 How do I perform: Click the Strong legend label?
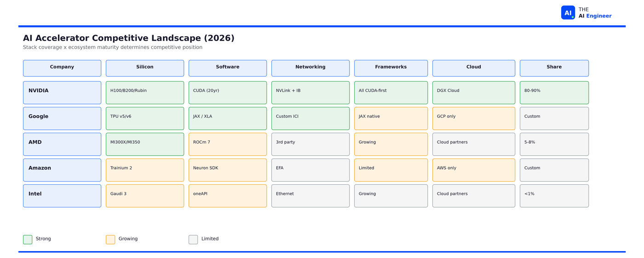[43, 239]
